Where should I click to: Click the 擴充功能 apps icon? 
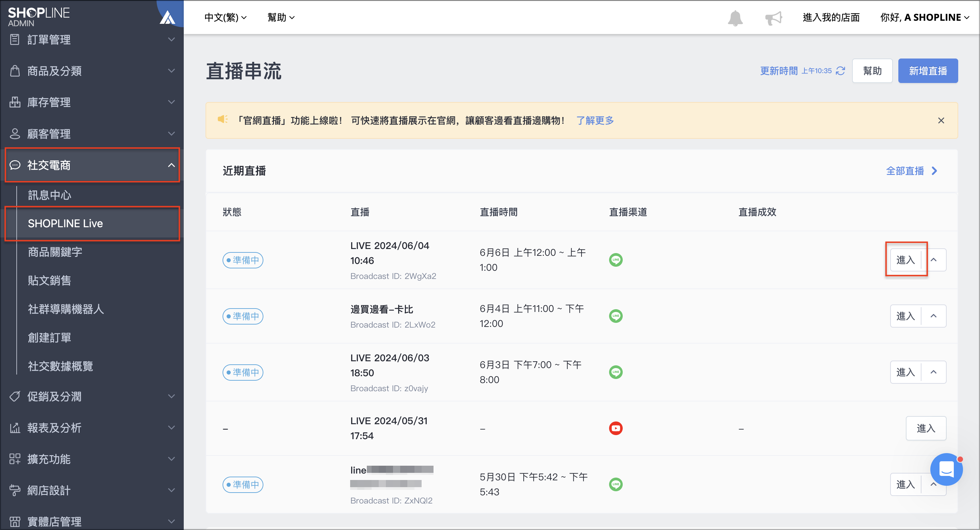(14, 459)
